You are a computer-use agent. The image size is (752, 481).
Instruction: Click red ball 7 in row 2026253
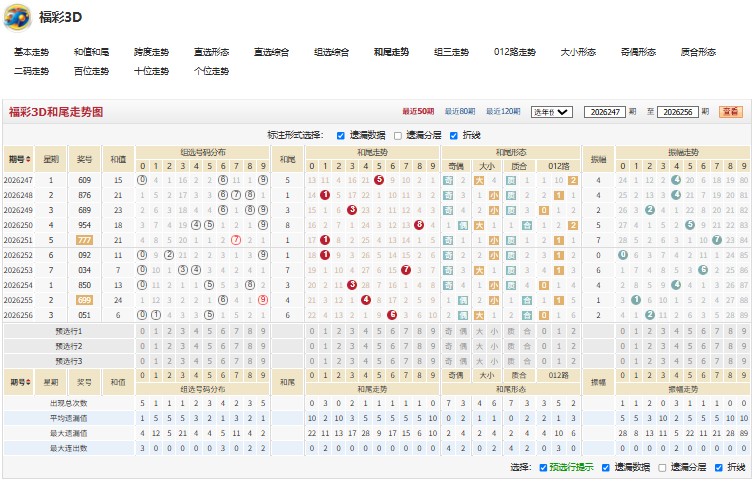tap(406, 270)
